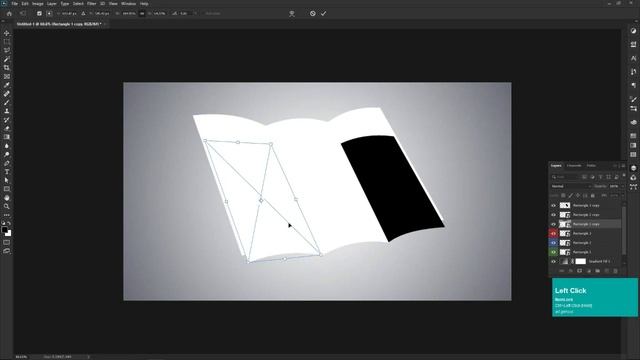640x360 pixels.
Task: Toggle visibility of blue-labeled Rectangle 2 layer
Action: coord(553,243)
